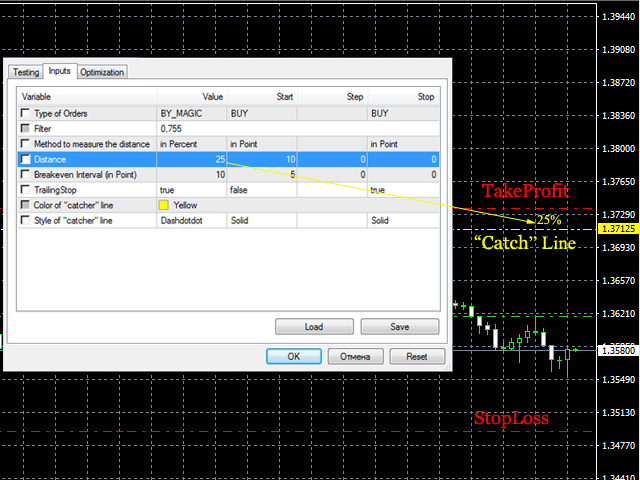The image size is (640, 480).
Task: Switch to the Testing tab
Action: 26,72
